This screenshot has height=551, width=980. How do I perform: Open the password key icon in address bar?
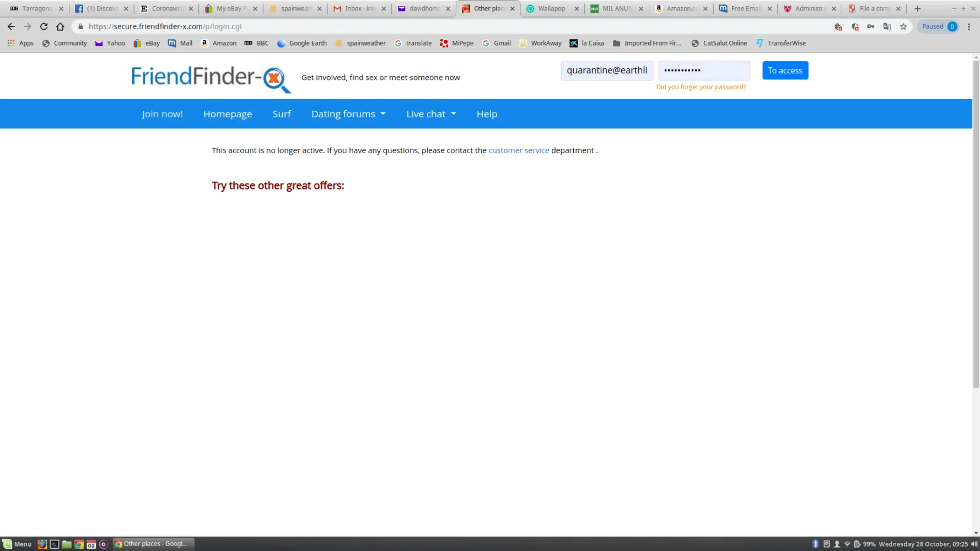[x=870, y=26]
